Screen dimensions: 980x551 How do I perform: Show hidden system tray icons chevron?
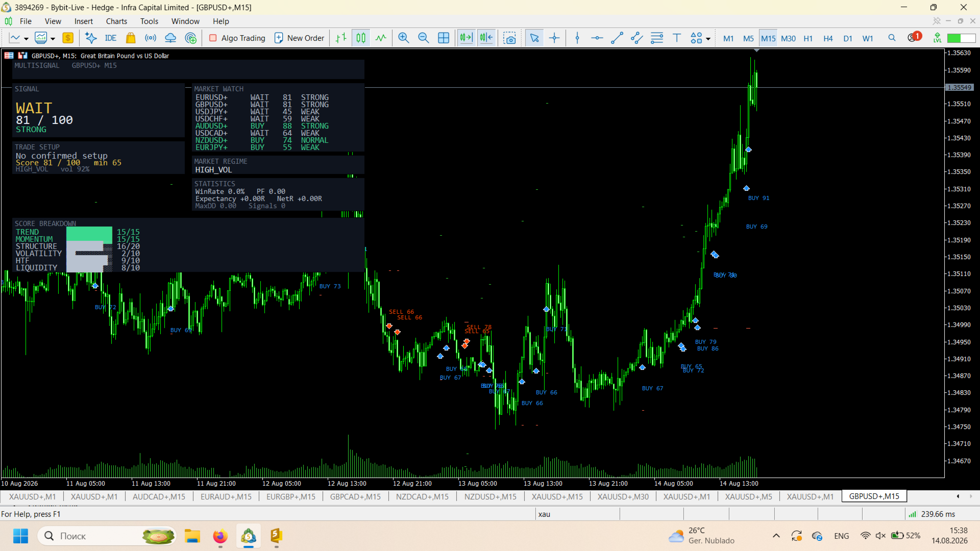click(x=776, y=536)
